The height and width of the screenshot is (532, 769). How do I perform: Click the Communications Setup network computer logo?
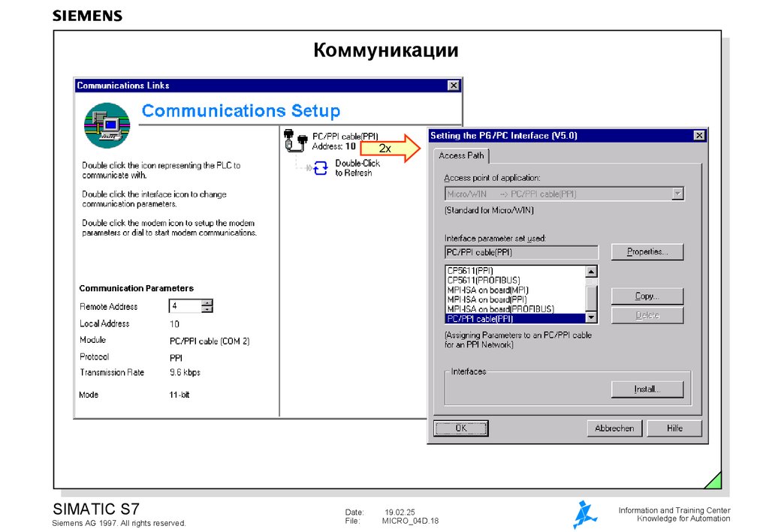[x=107, y=125]
